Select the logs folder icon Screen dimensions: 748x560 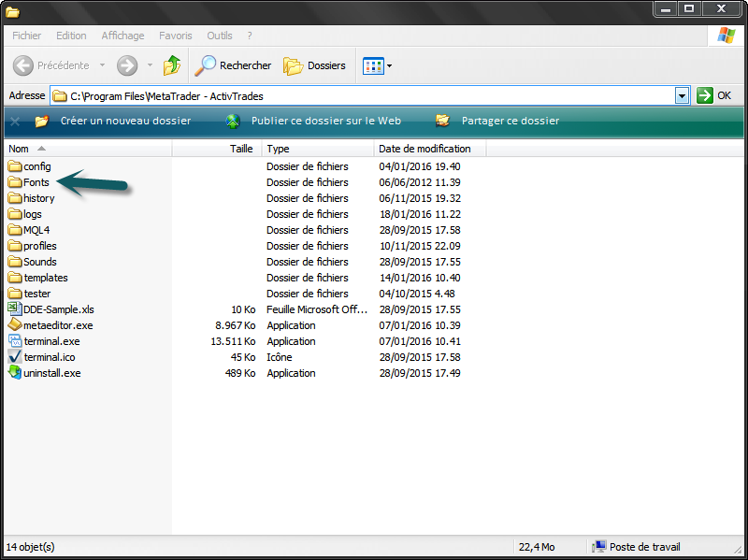[x=15, y=214]
